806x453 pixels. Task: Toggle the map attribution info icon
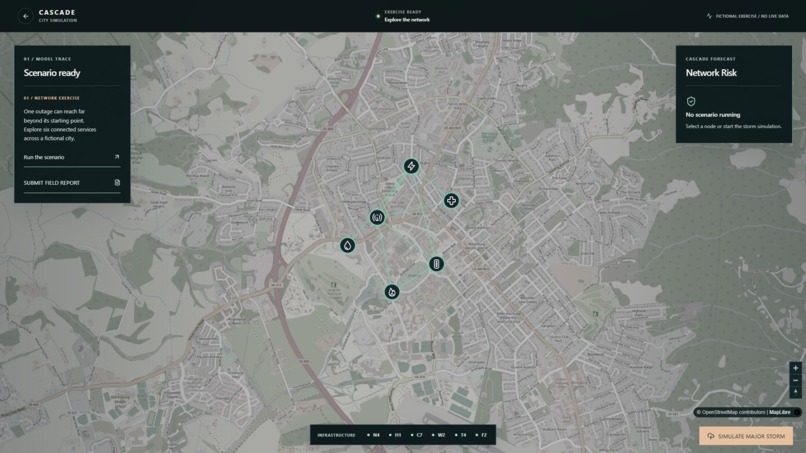[x=797, y=412]
